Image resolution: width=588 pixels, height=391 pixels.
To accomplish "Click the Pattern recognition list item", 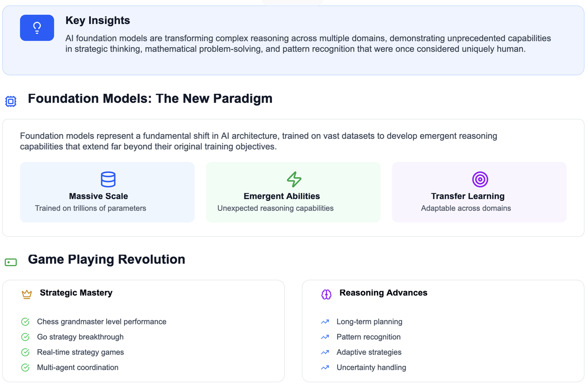I will [x=368, y=337].
